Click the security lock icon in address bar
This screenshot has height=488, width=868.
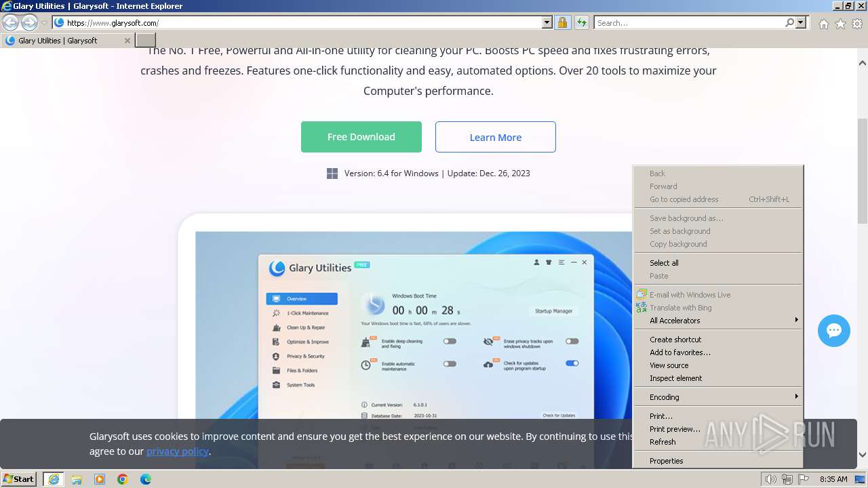click(x=562, y=22)
